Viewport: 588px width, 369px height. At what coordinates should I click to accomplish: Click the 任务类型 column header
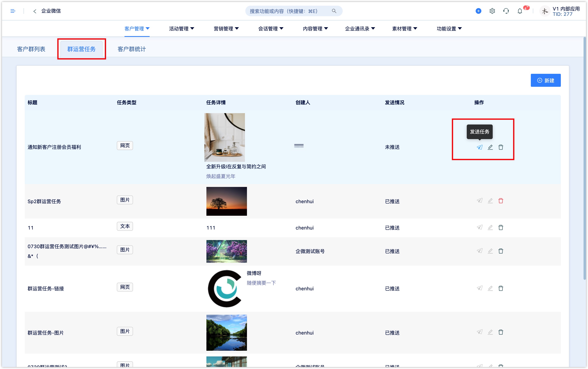click(126, 103)
